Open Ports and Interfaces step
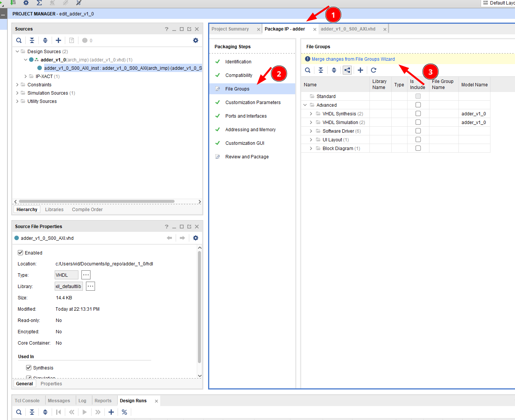Image resolution: width=515 pixels, height=420 pixels. [x=246, y=116]
